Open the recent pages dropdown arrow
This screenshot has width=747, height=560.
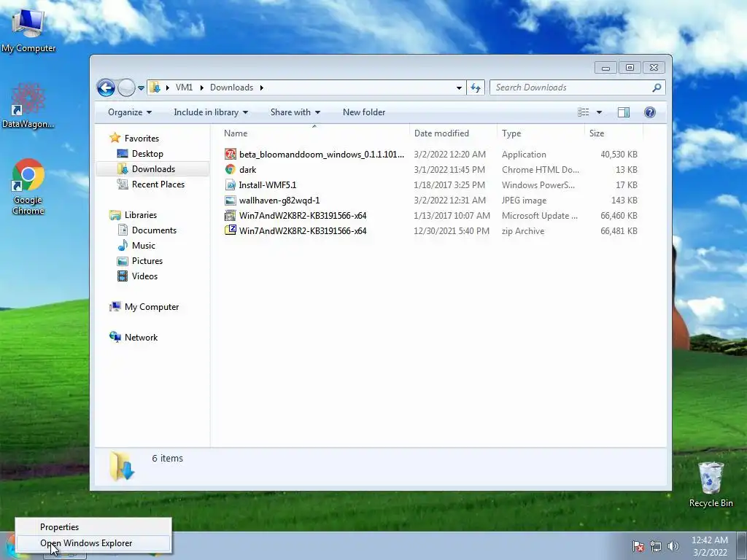[x=141, y=88]
